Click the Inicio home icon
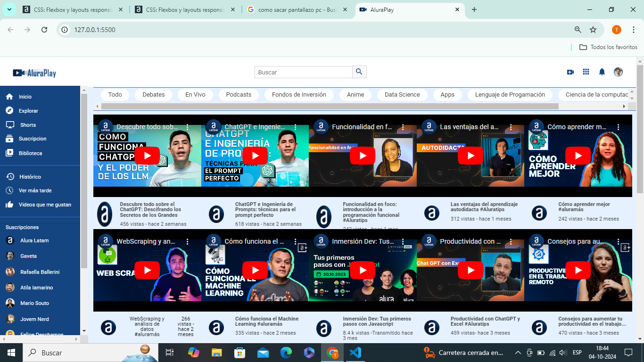Screen dimensions: 644x362 (x=9, y=97)
